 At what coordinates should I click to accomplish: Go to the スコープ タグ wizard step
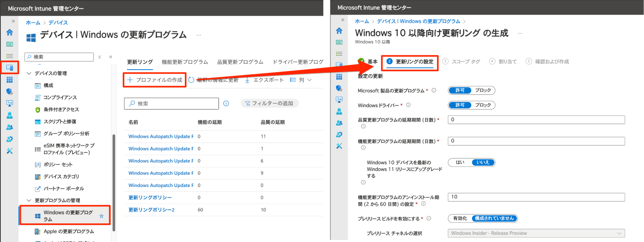click(467, 61)
